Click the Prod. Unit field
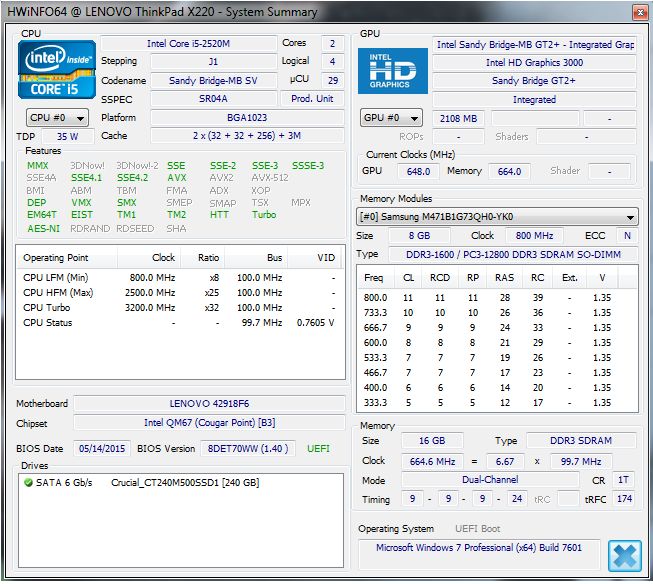This screenshot has height=584, width=653. point(312,99)
